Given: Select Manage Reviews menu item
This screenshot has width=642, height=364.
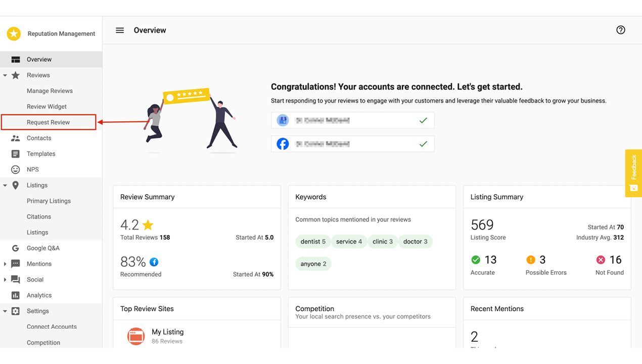Looking at the screenshot, I should pyautogui.click(x=50, y=91).
